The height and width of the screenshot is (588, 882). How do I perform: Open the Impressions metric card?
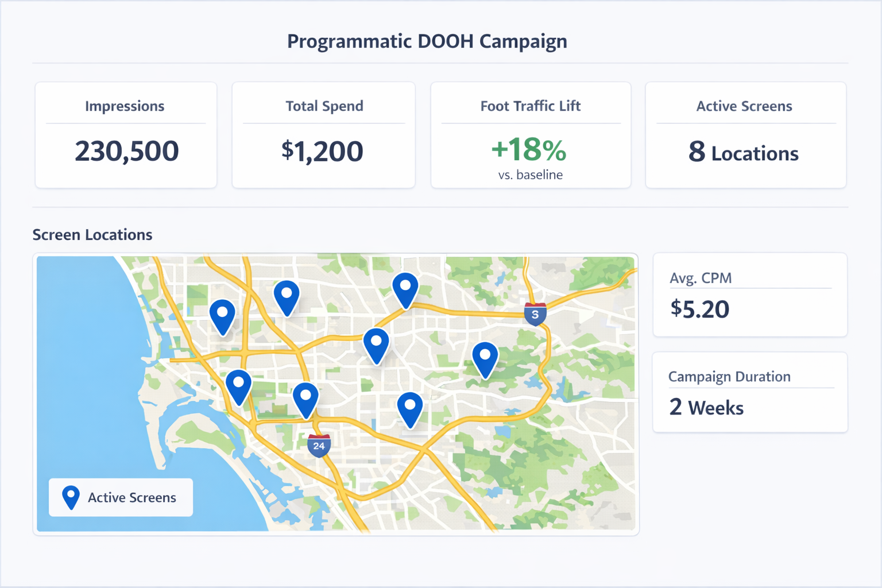click(x=126, y=134)
